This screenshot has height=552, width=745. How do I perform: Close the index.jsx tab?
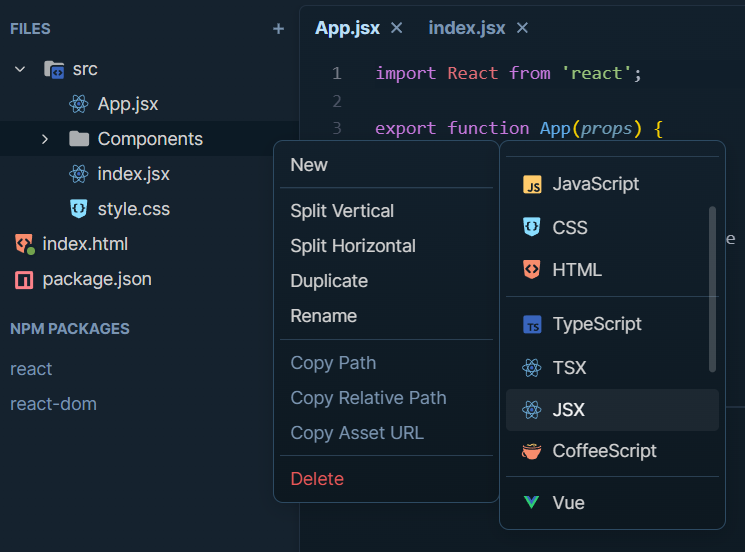click(523, 28)
